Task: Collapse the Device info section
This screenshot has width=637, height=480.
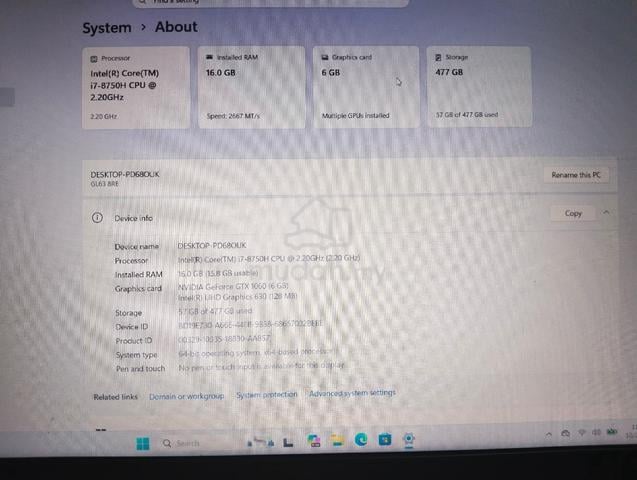Action: tap(606, 212)
